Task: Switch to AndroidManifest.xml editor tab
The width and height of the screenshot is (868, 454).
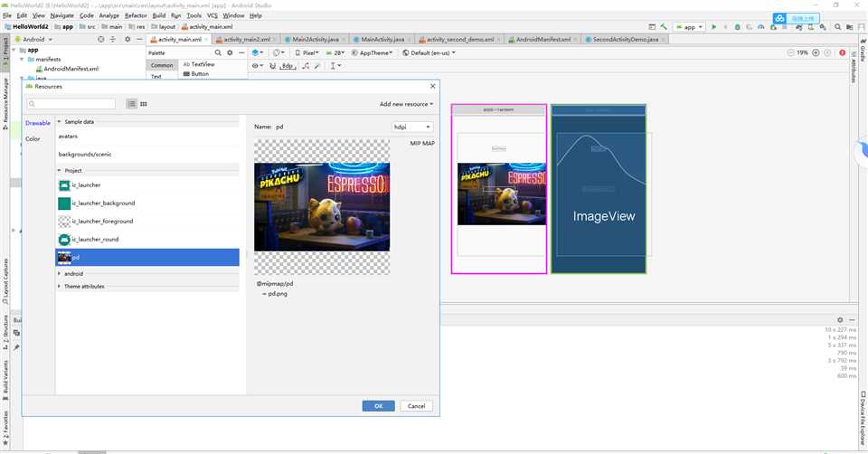Action: [x=542, y=39]
